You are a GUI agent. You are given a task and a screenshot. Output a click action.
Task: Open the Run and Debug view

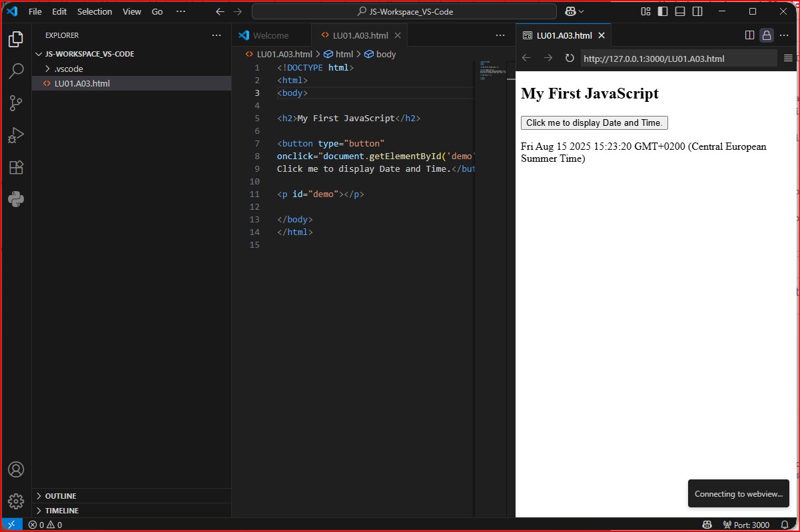(16, 135)
